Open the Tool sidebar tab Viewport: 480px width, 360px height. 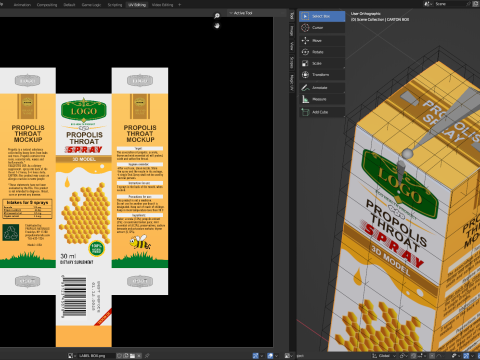tap(292, 15)
